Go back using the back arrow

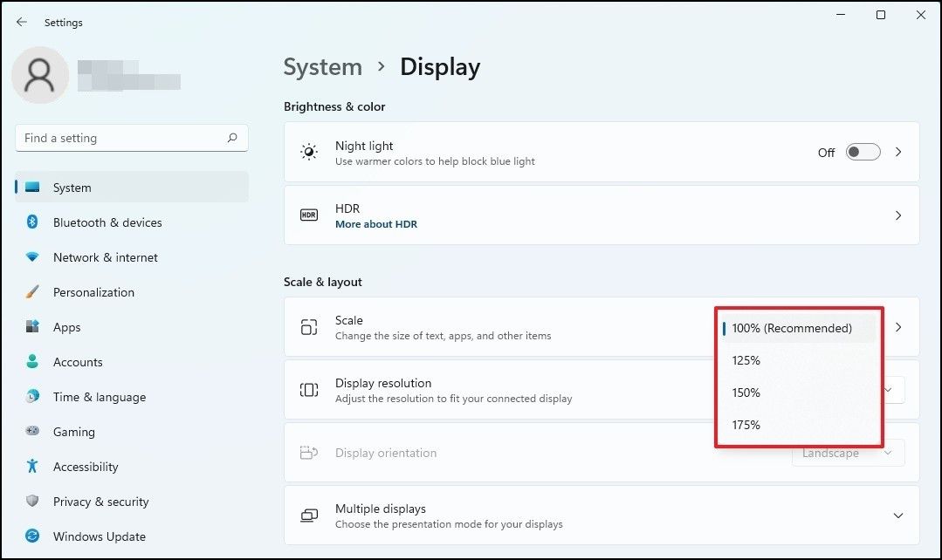point(22,23)
